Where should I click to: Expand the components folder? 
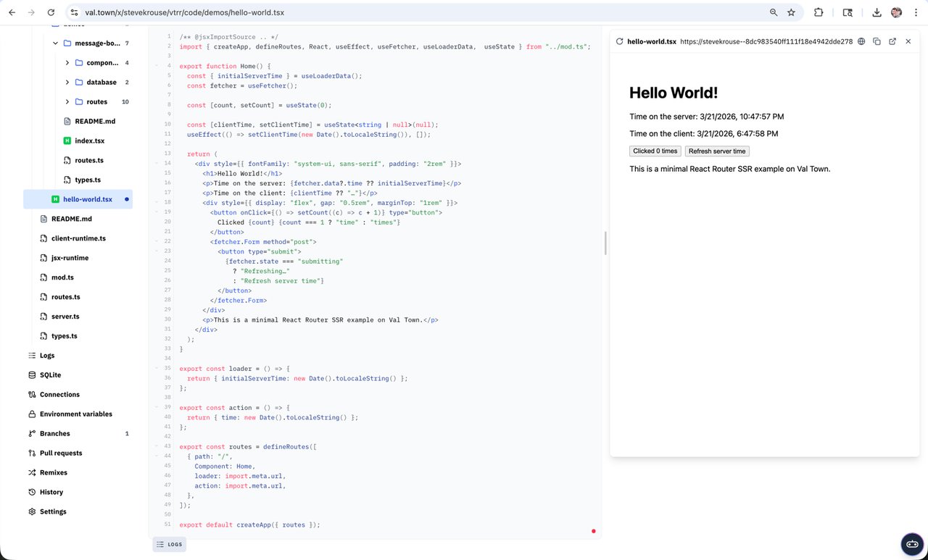(67, 62)
